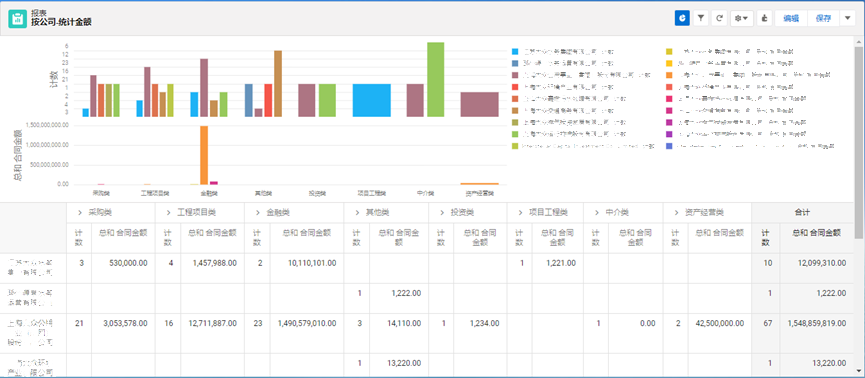The width and height of the screenshot is (865, 378).
Task: Click the 编辑 button
Action: coord(791,18)
